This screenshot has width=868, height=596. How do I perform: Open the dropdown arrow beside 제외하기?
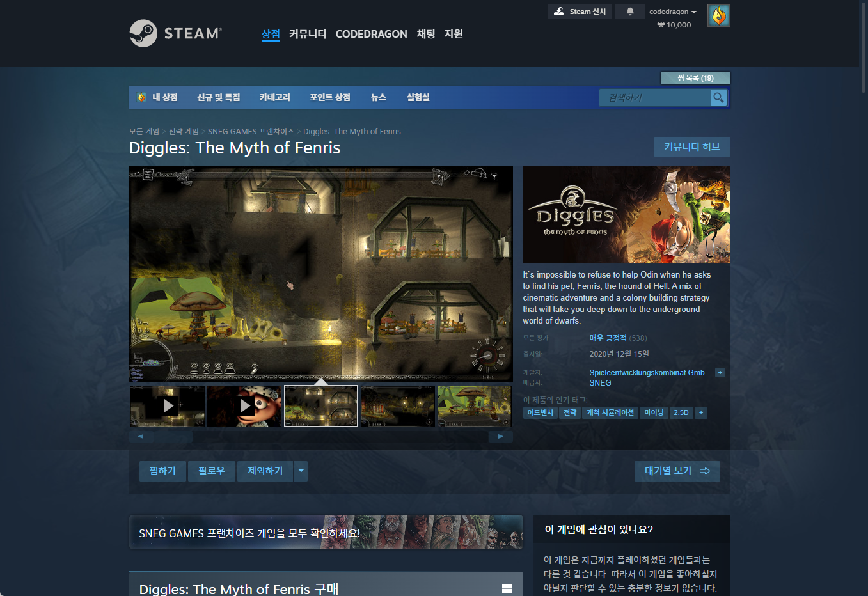coord(301,471)
